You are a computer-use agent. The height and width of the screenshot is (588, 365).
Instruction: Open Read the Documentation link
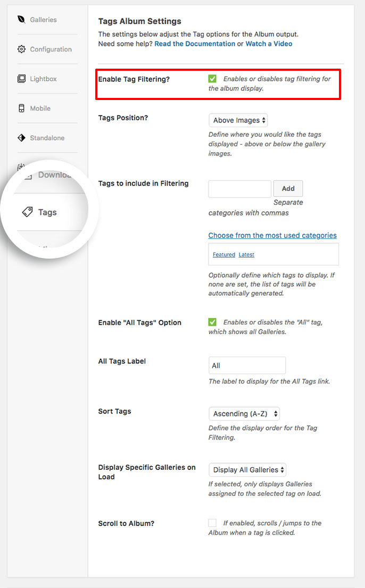pyautogui.click(x=194, y=44)
